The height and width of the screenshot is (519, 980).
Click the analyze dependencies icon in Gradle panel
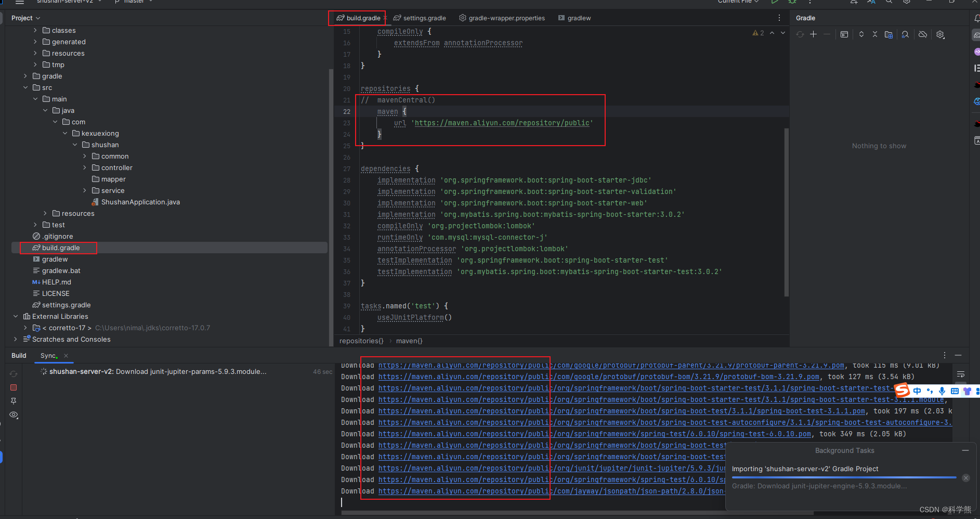[905, 34]
